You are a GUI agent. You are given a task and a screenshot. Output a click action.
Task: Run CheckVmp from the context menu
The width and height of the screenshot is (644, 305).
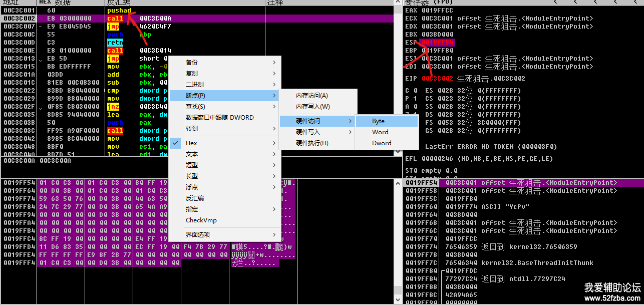[201, 220]
